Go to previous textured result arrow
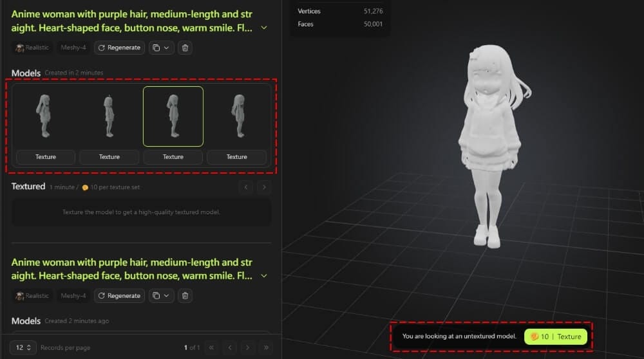Viewport: 644px width, 359px height. click(x=245, y=187)
